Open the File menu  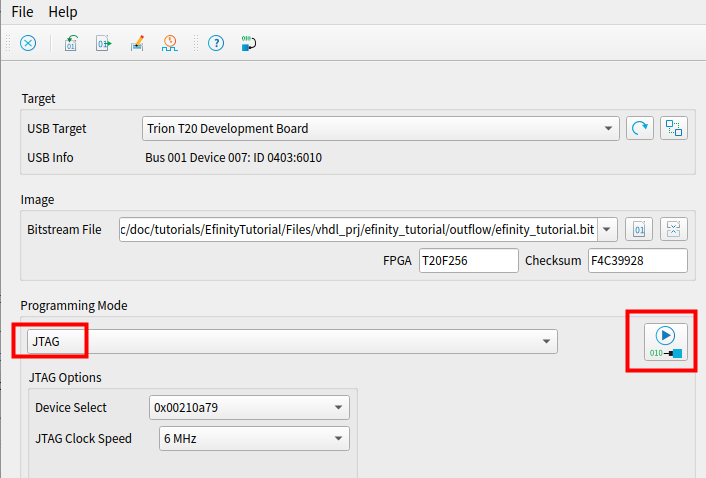pos(23,12)
